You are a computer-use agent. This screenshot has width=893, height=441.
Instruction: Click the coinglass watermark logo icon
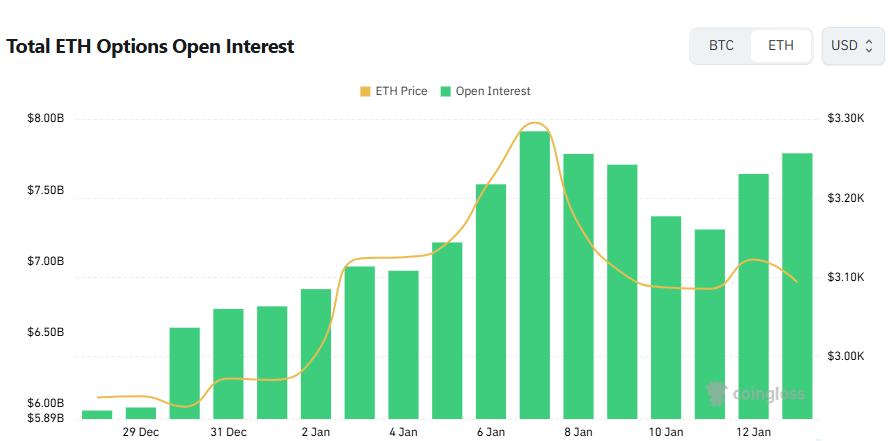point(715,392)
